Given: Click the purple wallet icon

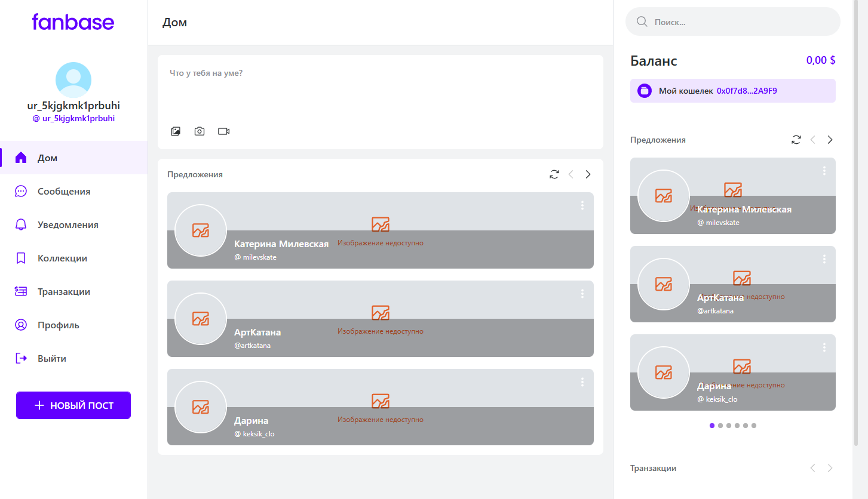Looking at the screenshot, I should tap(645, 91).
